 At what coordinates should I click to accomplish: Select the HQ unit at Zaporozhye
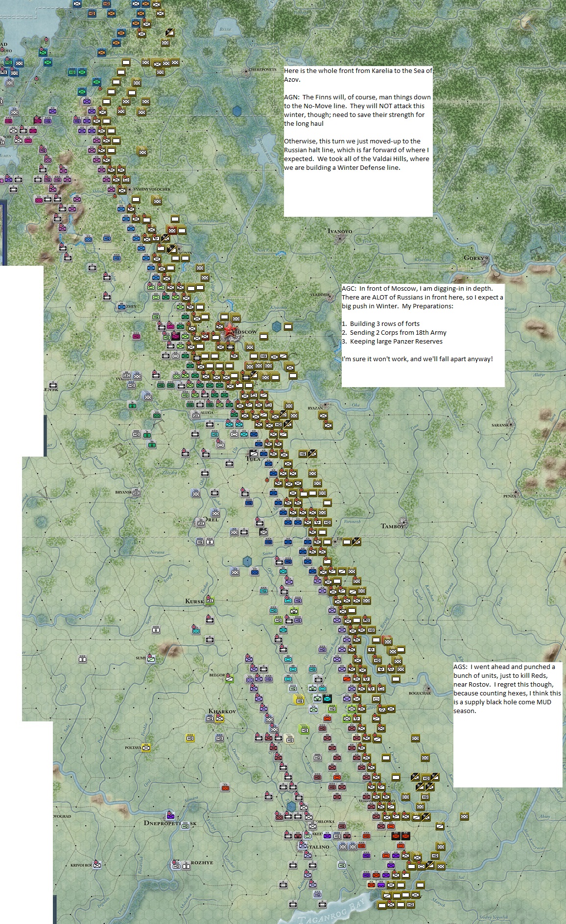click(x=176, y=865)
